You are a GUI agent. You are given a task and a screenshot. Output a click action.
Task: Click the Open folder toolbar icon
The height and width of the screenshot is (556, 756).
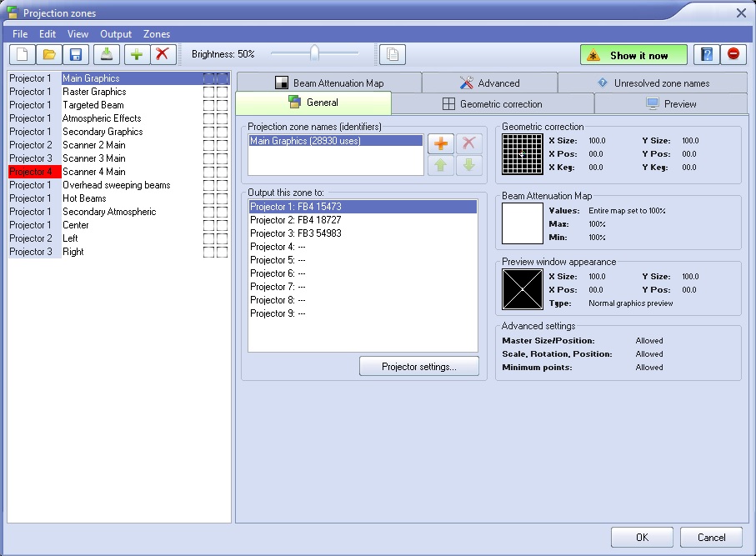(x=49, y=55)
